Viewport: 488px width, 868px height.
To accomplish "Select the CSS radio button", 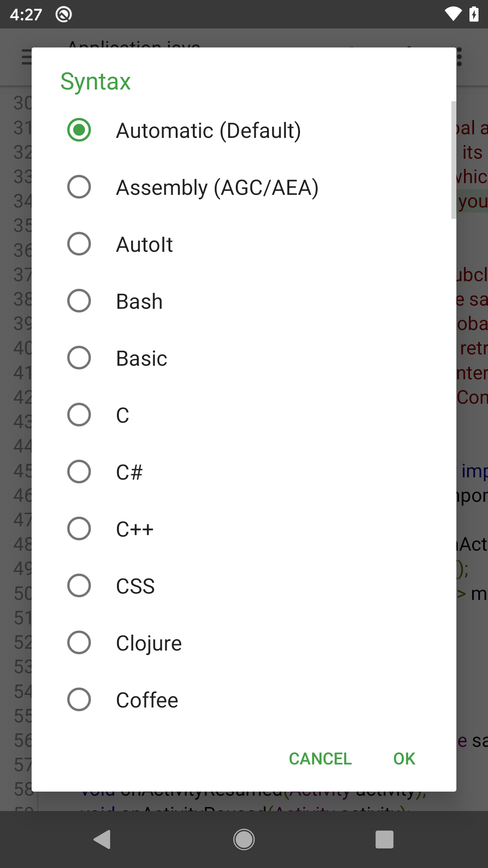I will tap(79, 586).
